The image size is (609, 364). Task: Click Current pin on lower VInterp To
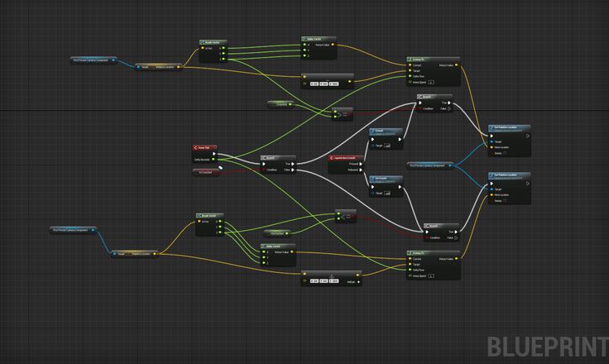tap(410, 259)
